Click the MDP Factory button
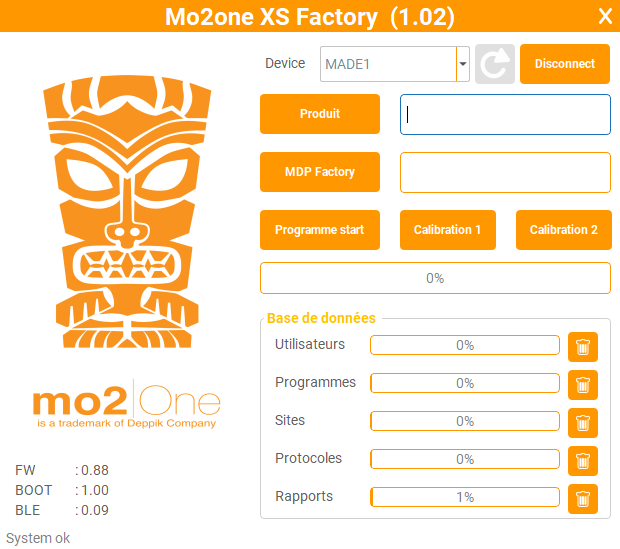Screen dimensions: 620x549 pos(320,172)
